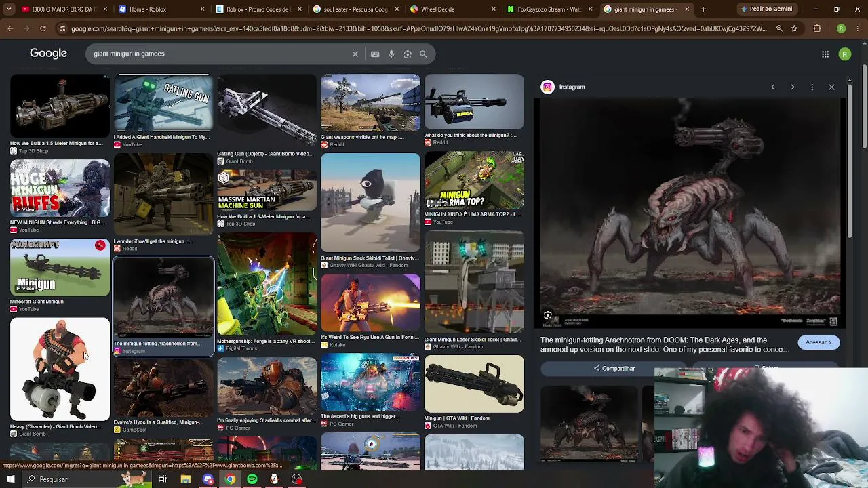
Task: Open the Gatling Gun (Object) Giant Bomb image
Action: [x=267, y=111]
